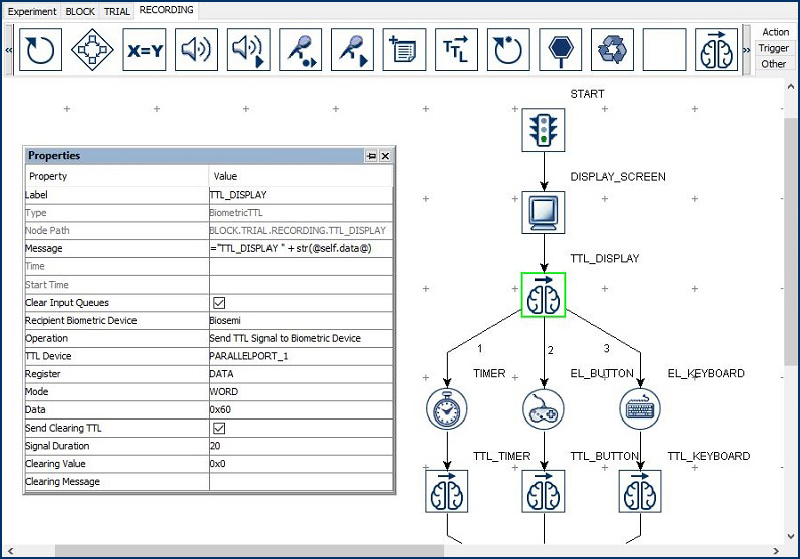Switch to the TRIAL tab
Screen dimensions: 800x559
click(x=117, y=11)
